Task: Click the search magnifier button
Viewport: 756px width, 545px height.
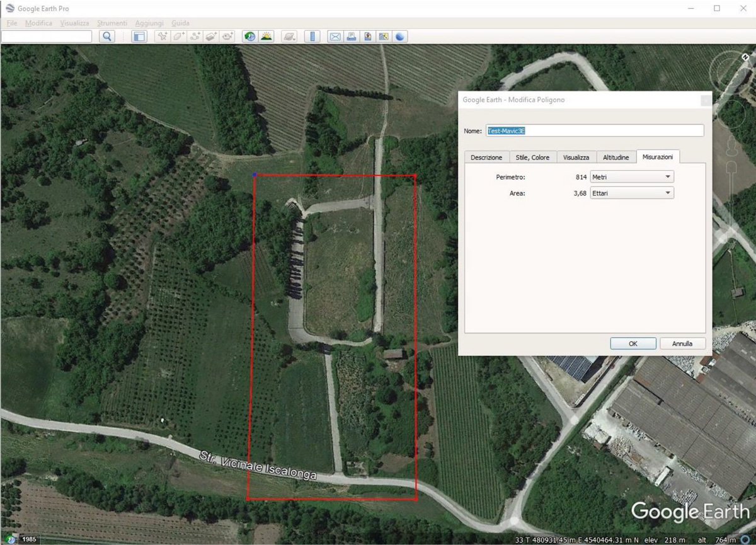Action: point(107,37)
